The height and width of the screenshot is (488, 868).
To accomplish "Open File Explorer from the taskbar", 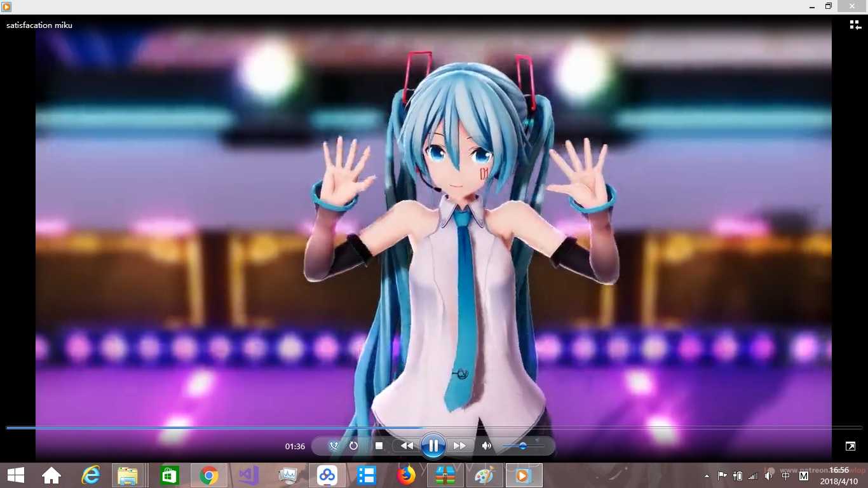I will pyautogui.click(x=128, y=475).
